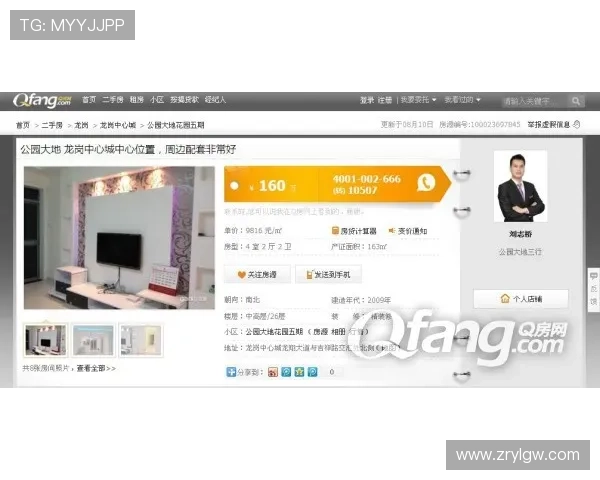Share via the blue icon right of the red Weibo icon
600x480 pixels.
tap(286, 372)
